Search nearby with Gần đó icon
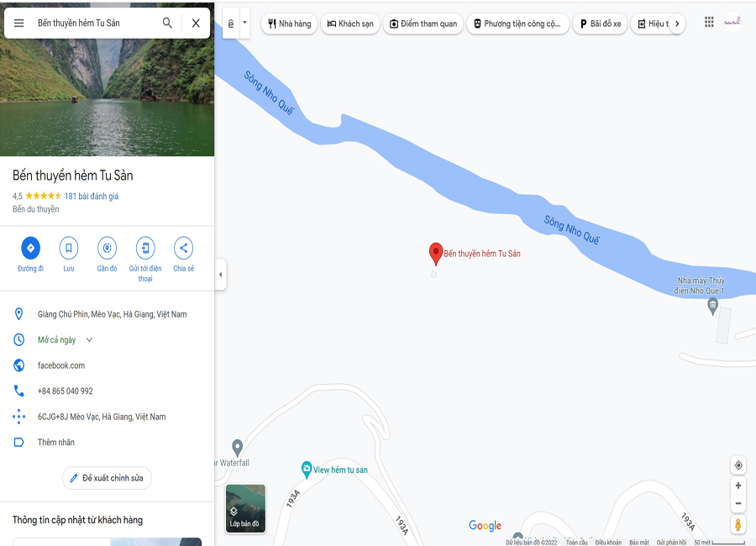 point(107,248)
